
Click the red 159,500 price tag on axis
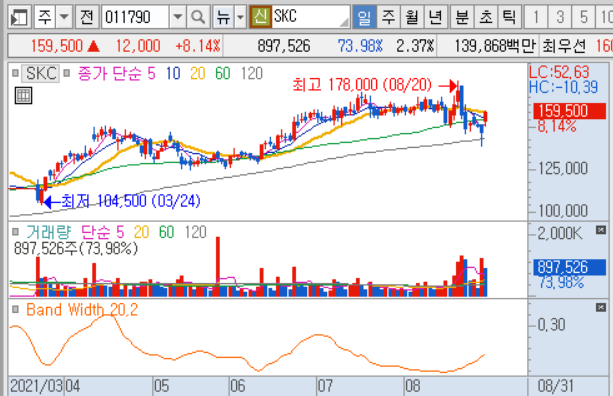(570, 111)
